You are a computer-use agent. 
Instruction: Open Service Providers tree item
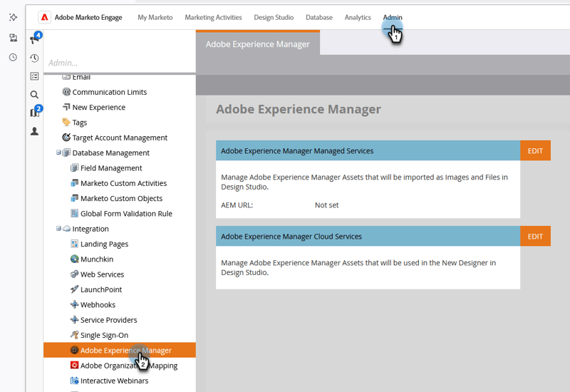[x=109, y=320]
